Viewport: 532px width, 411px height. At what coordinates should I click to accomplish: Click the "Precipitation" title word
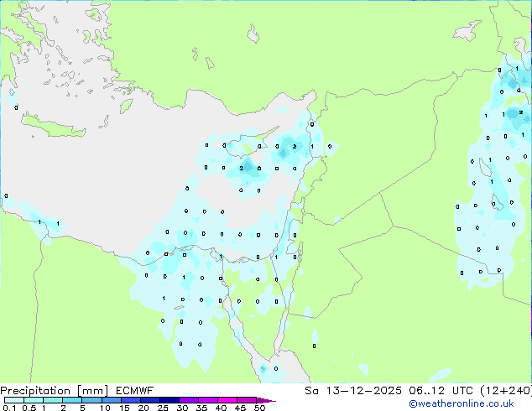(35, 391)
